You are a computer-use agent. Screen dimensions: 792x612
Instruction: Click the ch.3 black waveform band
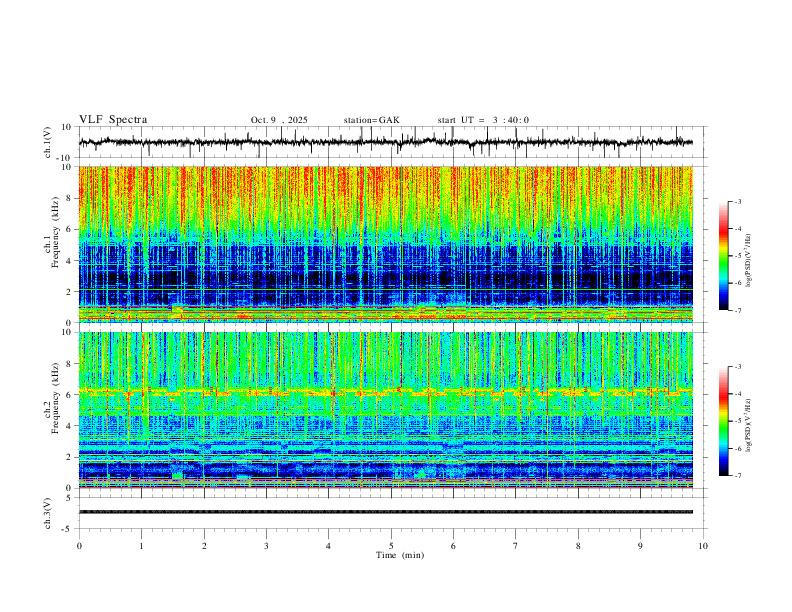(x=385, y=512)
